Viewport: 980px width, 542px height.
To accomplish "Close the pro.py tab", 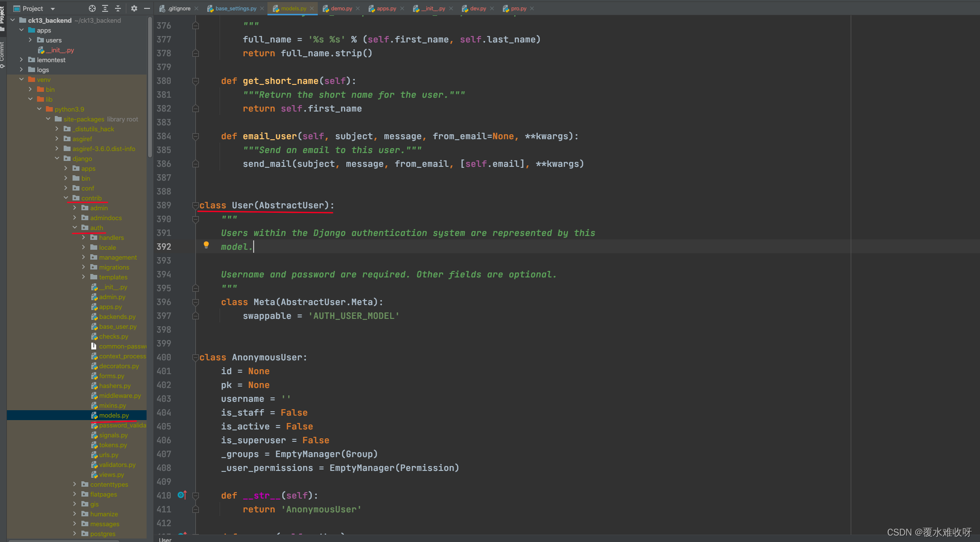I will click(x=532, y=8).
